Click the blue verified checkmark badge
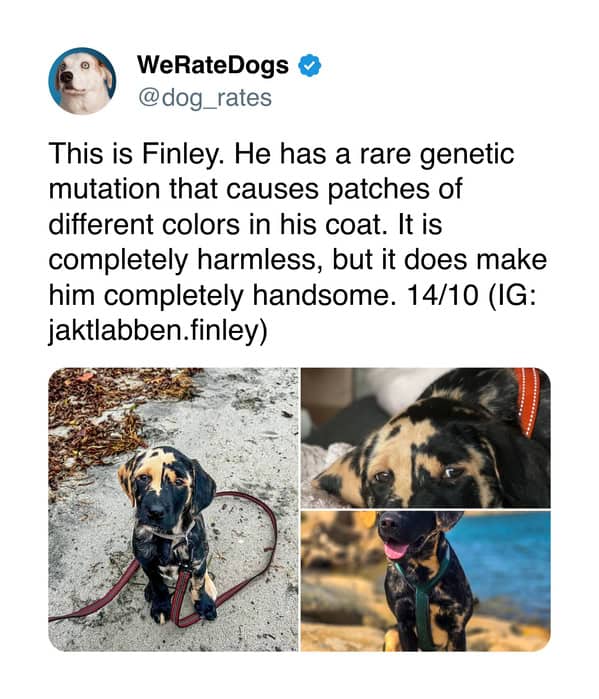Viewport: 599px width, 699px height. (309, 66)
